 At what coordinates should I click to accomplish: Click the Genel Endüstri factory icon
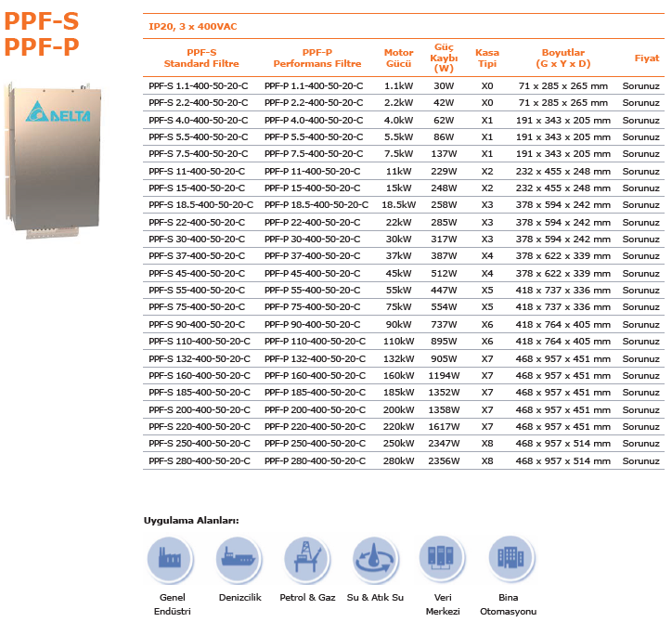pyautogui.click(x=170, y=559)
